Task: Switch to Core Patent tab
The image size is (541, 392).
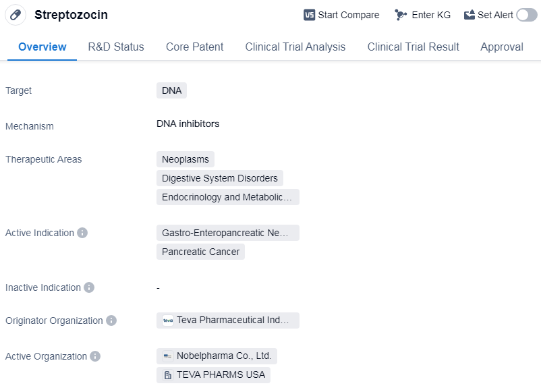Action: pos(195,47)
